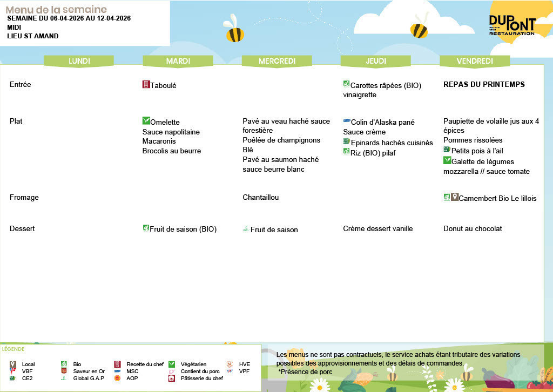Click the vegetarian icon next to Omelette
The height and width of the screenshot is (392, 553).
(x=146, y=121)
